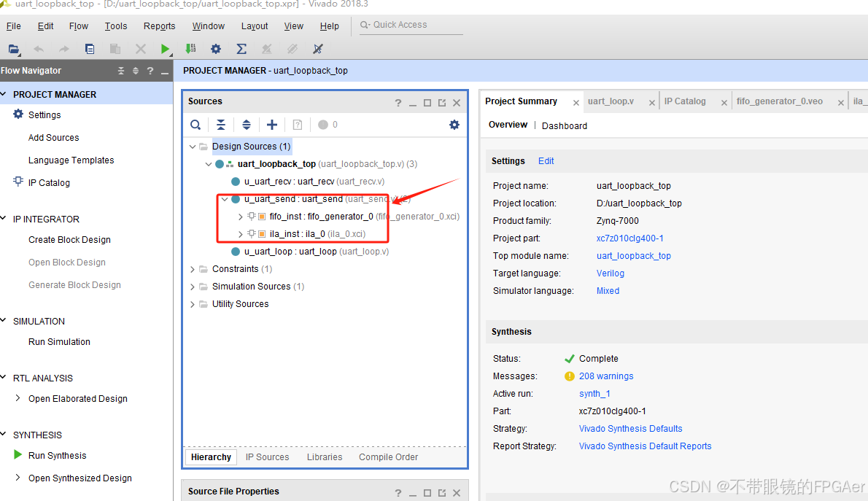This screenshot has height=501, width=868.
Task: Click the Sigma reports toolbar icon
Action: point(241,50)
